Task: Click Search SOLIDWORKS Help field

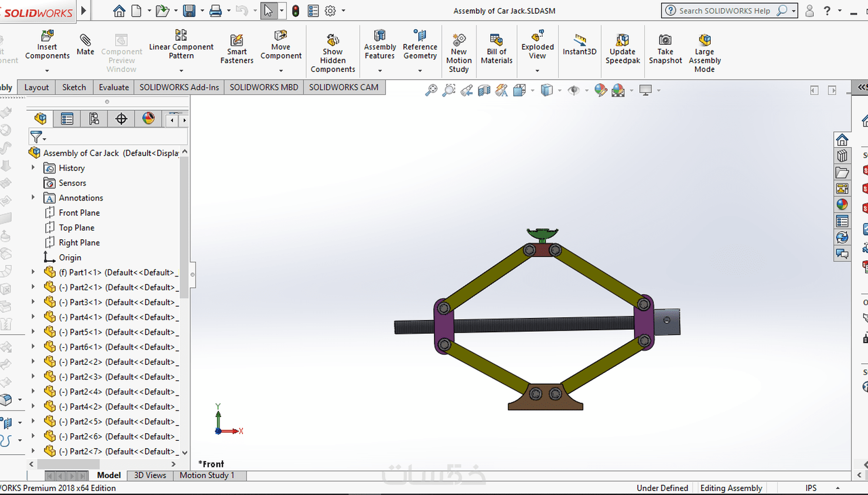Action: pos(724,11)
